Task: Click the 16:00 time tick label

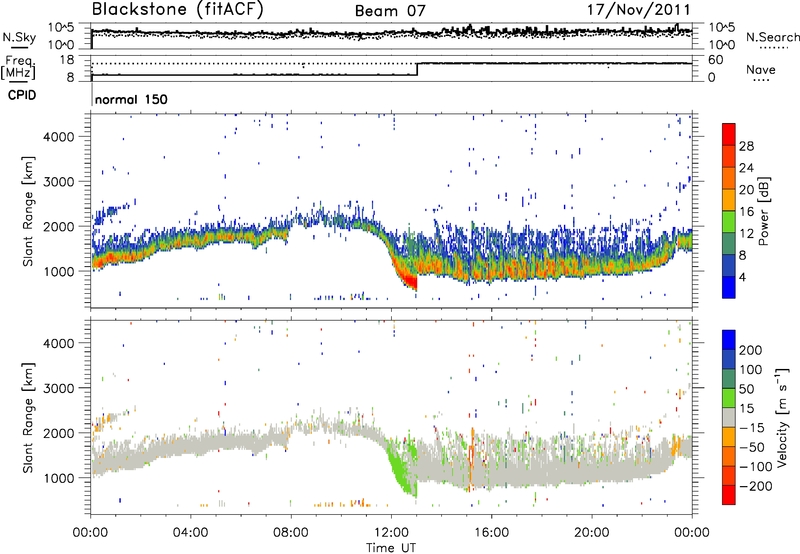Action: click(x=491, y=533)
